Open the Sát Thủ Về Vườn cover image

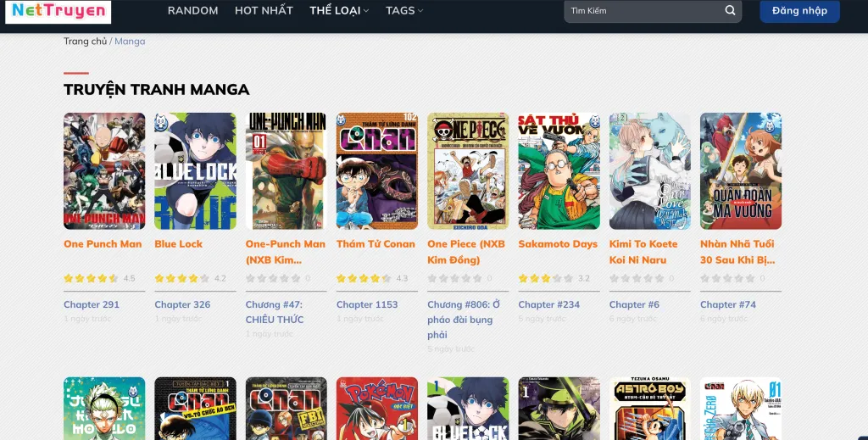click(x=559, y=171)
